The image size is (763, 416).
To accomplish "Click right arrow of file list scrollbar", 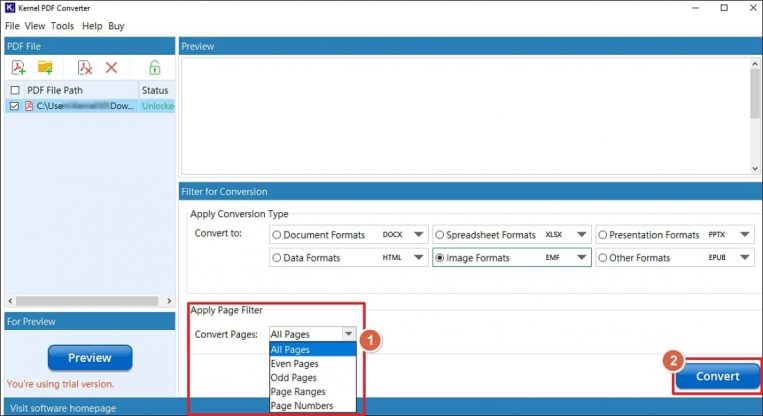I will click(x=169, y=301).
